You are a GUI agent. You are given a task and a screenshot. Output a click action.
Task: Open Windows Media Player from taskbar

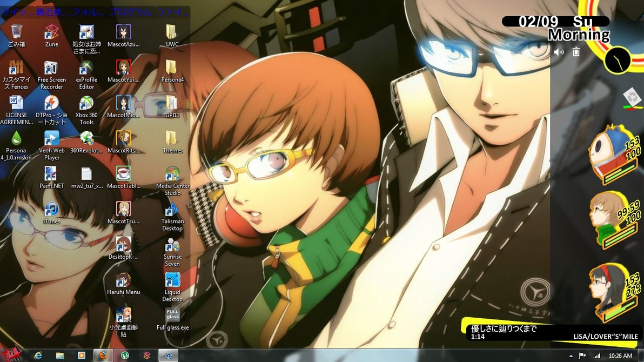click(82, 356)
